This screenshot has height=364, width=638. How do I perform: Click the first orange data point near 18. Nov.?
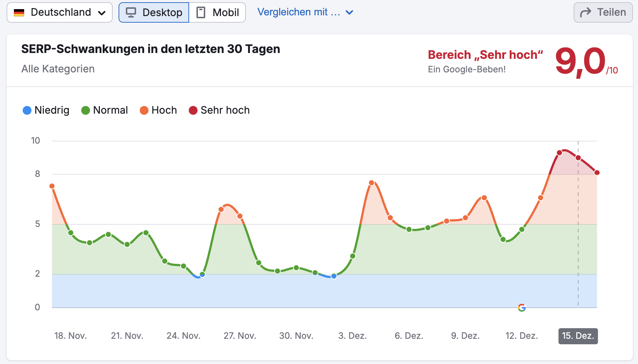[52, 186]
